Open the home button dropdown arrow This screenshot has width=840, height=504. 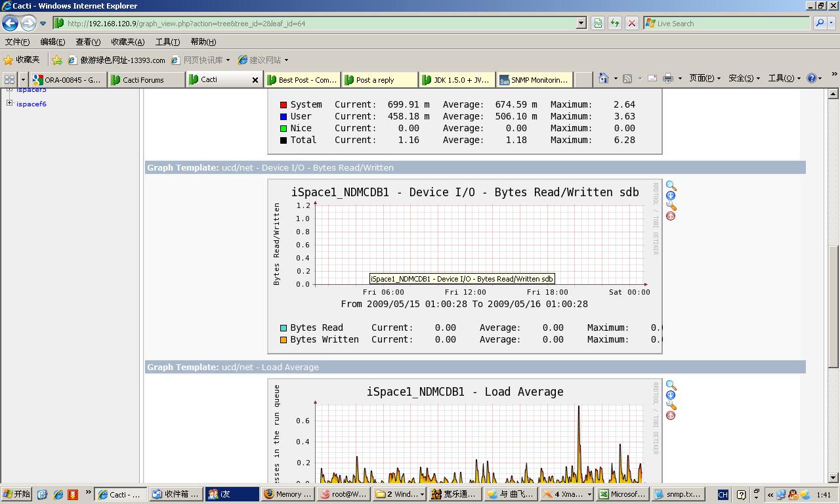click(x=615, y=78)
